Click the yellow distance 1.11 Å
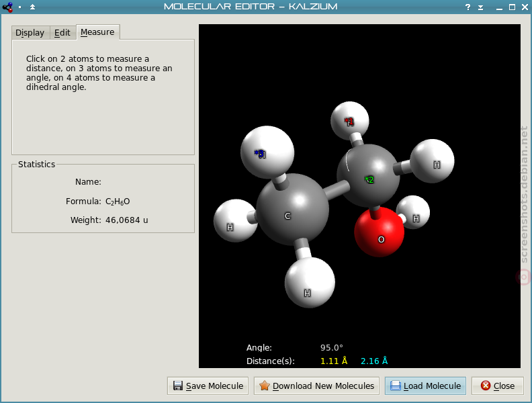The image size is (532, 403). [334, 361]
